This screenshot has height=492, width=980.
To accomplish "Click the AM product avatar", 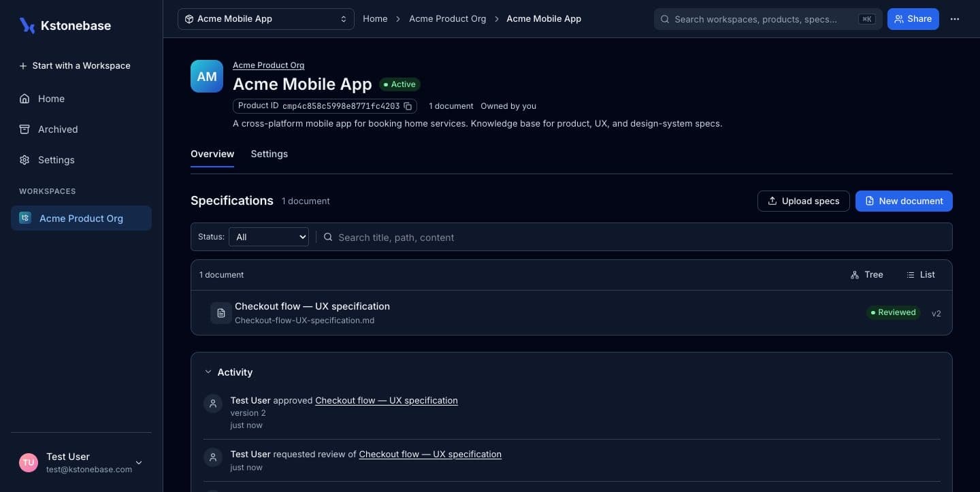I will [207, 76].
